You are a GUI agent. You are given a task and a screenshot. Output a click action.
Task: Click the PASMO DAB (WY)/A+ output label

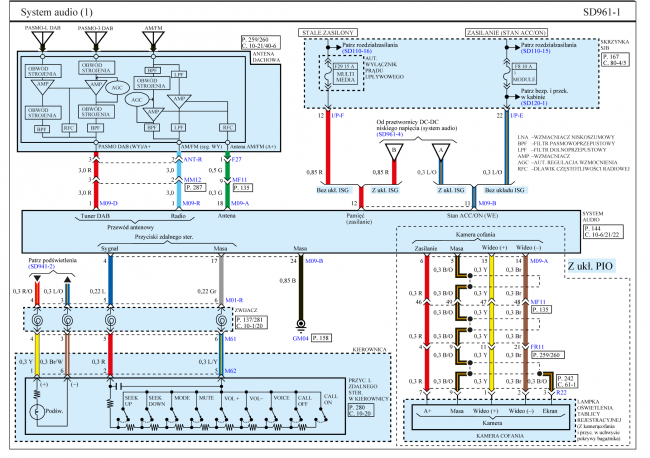click(125, 147)
